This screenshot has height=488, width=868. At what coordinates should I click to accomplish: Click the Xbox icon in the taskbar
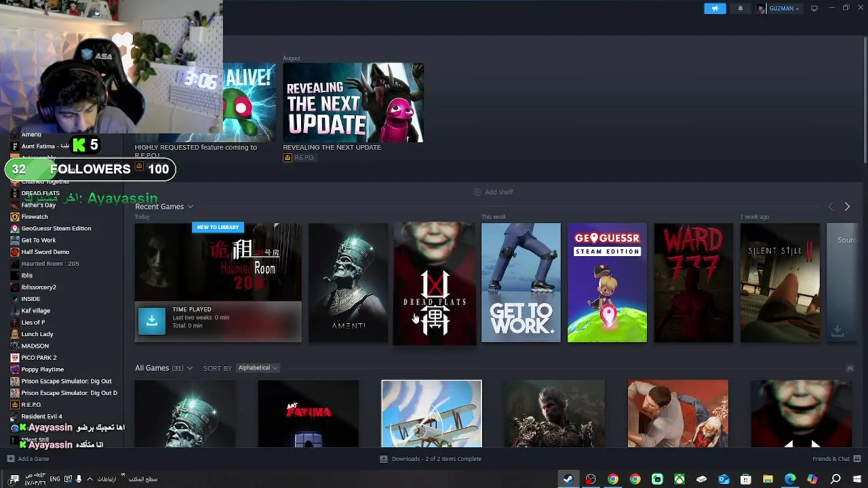pyautogui.click(x=679, y=479)
